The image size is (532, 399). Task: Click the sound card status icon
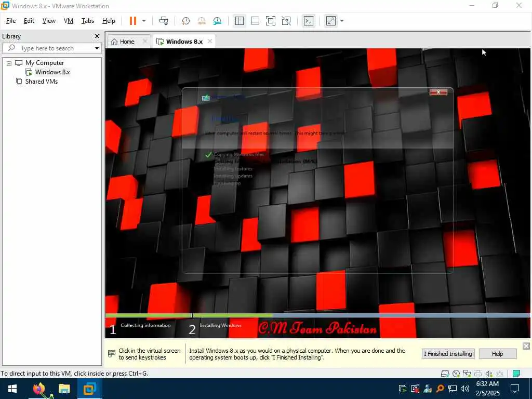(x=489, y=374)
